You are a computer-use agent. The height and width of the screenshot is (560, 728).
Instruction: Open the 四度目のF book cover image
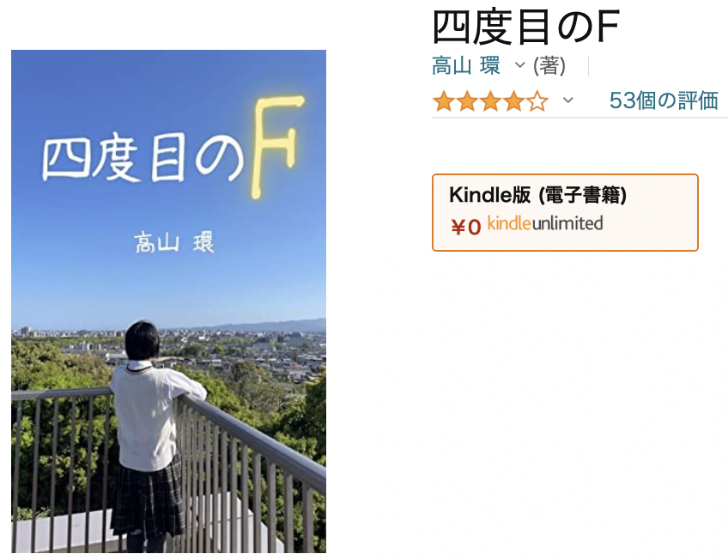point(168,301)
